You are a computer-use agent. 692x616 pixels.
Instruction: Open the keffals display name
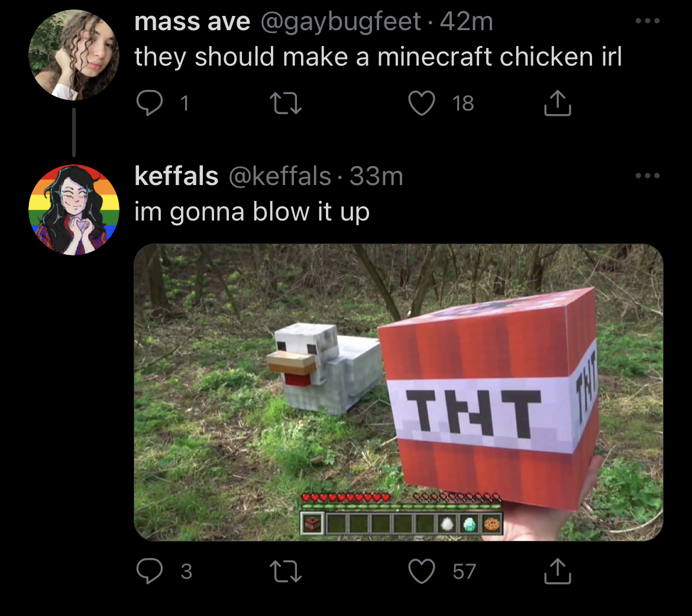coord(176,176)
